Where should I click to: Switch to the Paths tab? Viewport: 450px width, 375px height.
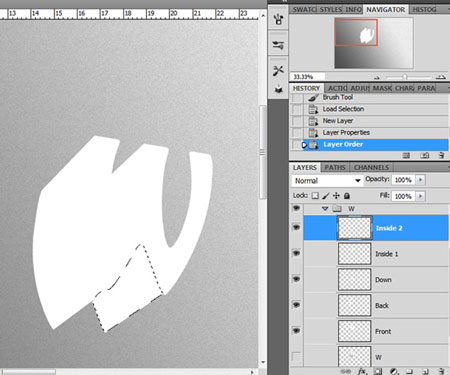pos(335,167)
